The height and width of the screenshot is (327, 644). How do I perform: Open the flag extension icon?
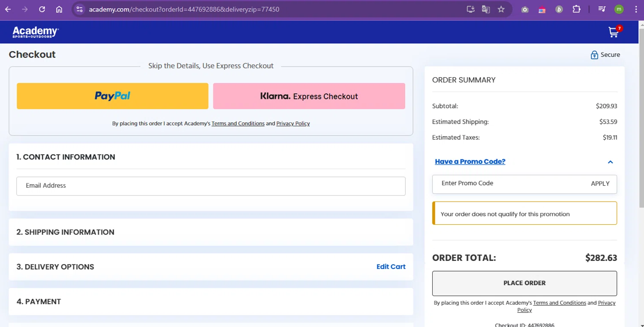pyautogui.click(x=542, y=9)
